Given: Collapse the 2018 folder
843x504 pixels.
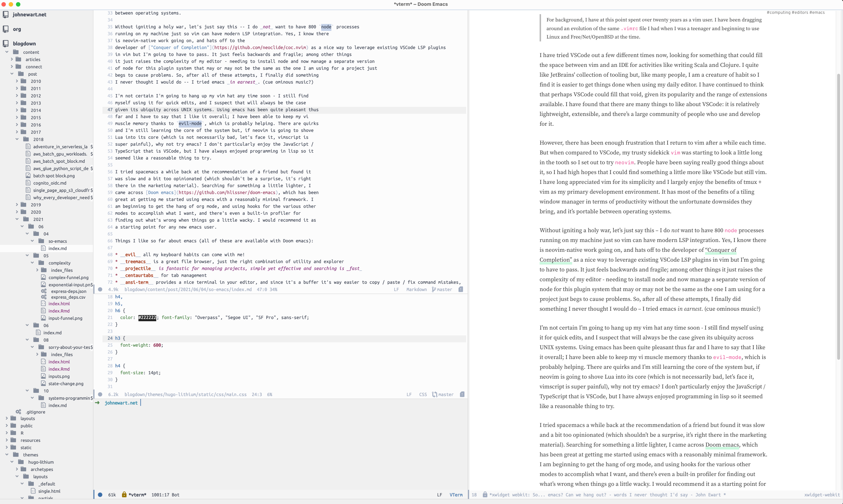Looking at the screenshot, I should click(x=17, y=139).
